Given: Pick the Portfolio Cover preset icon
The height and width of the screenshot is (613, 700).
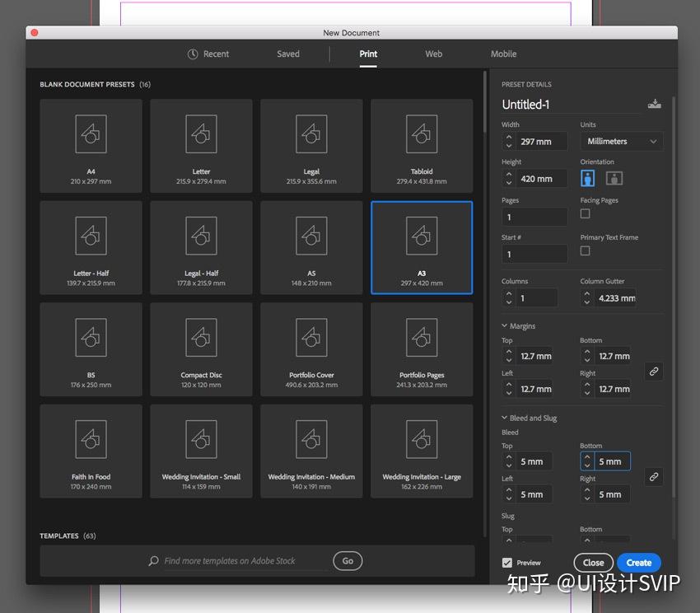Looking at the screenshot, I should click(x=311, y=337).
